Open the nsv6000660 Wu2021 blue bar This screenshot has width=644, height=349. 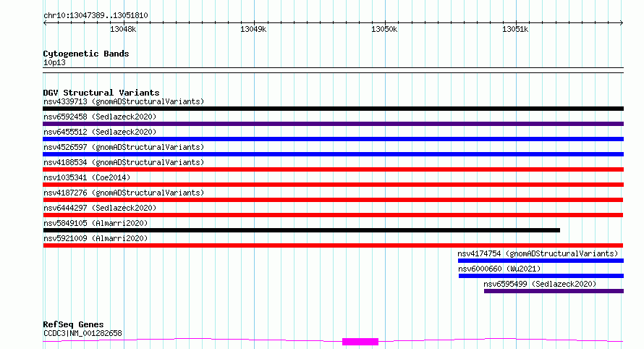pos(541,276)
